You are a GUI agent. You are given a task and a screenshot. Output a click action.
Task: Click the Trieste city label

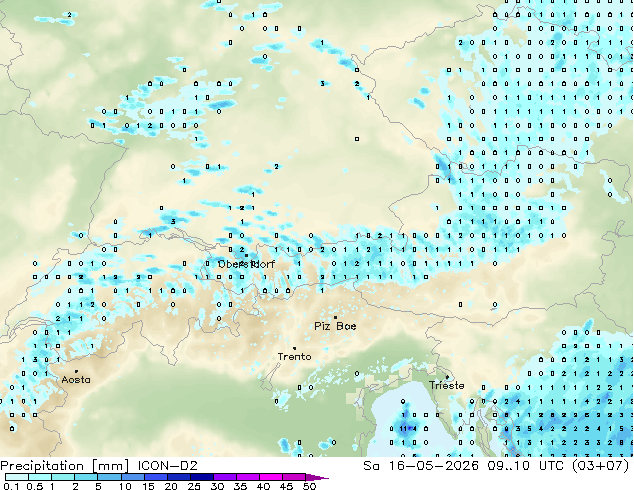tap(446, 385)
